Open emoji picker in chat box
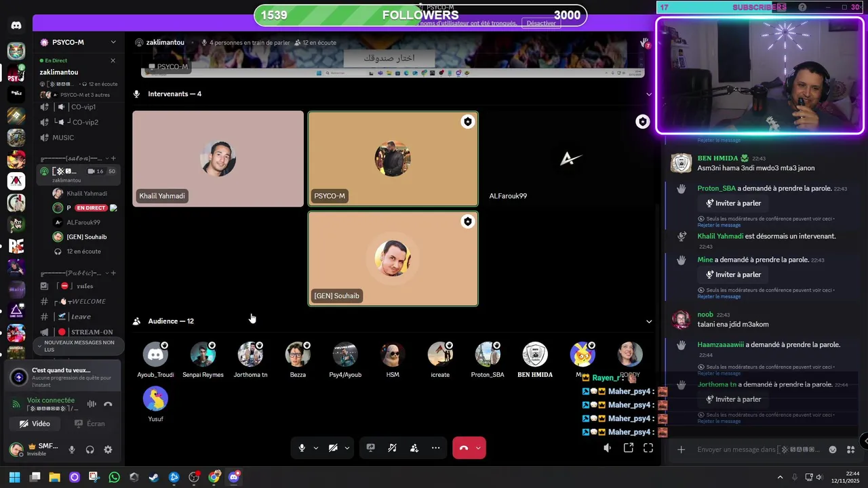The height and width of the screenshot is (488, 868). pos(833,449)
